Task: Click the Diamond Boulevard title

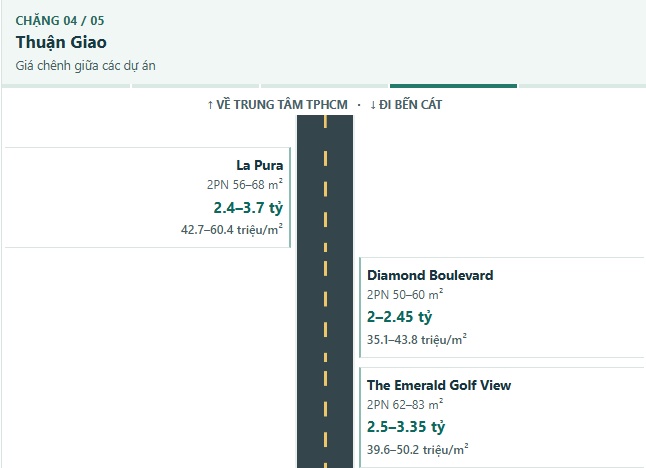Action: [x=430, y=275]
